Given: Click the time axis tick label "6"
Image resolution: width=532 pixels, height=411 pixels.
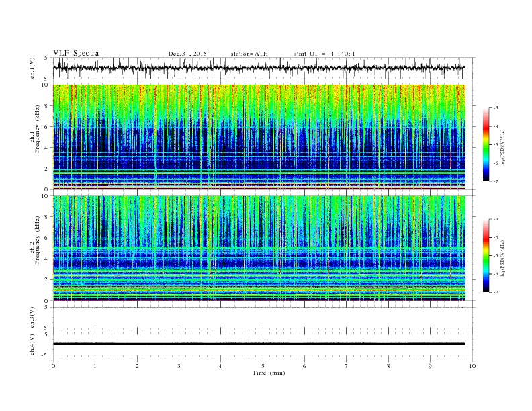Looking at the screenshot, I should click(x=304, y=366).
